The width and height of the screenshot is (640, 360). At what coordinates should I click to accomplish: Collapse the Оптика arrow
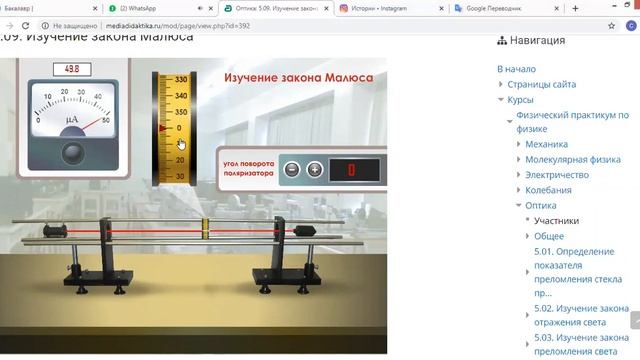(x=519, y=205)
